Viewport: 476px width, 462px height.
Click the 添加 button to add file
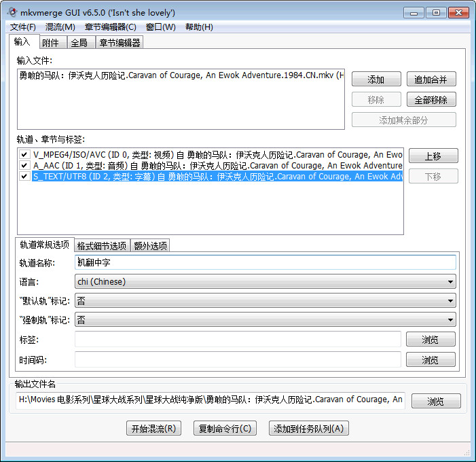(x=376, y=79)
